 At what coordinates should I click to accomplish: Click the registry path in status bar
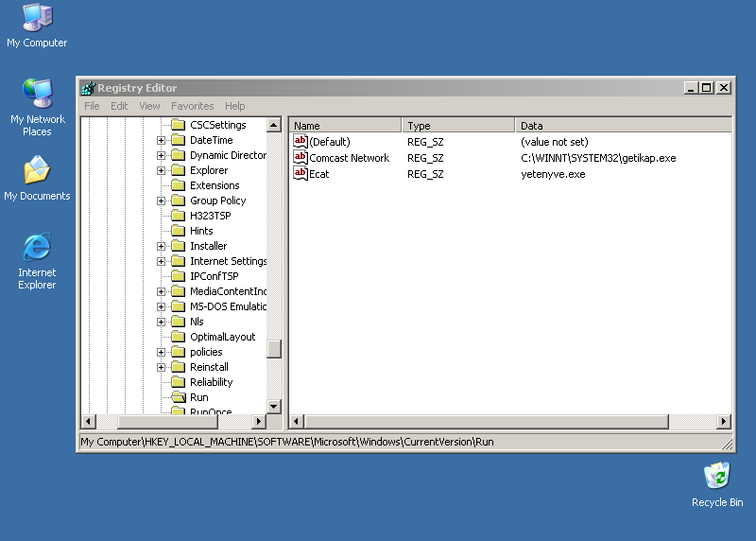(287, 442)
